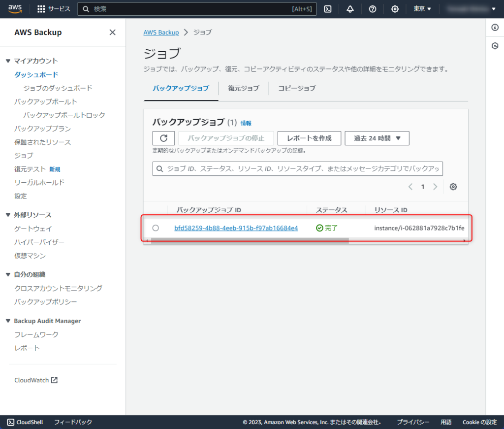Open フィードバック in the footer
Screen dimensions: 504x429
click(73, 422)
